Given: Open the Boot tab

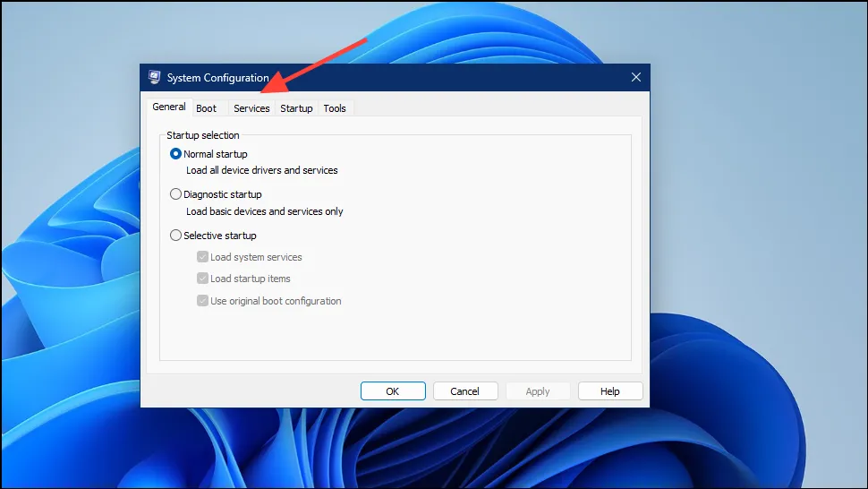Looking at the screenshot, I should click(x=207, y=108).
